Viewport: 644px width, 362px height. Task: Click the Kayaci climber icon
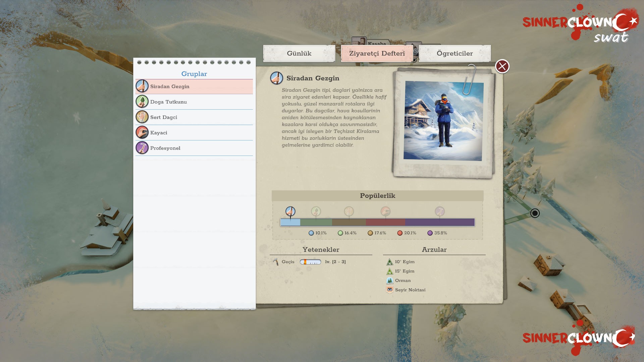(x=142, y=132)
